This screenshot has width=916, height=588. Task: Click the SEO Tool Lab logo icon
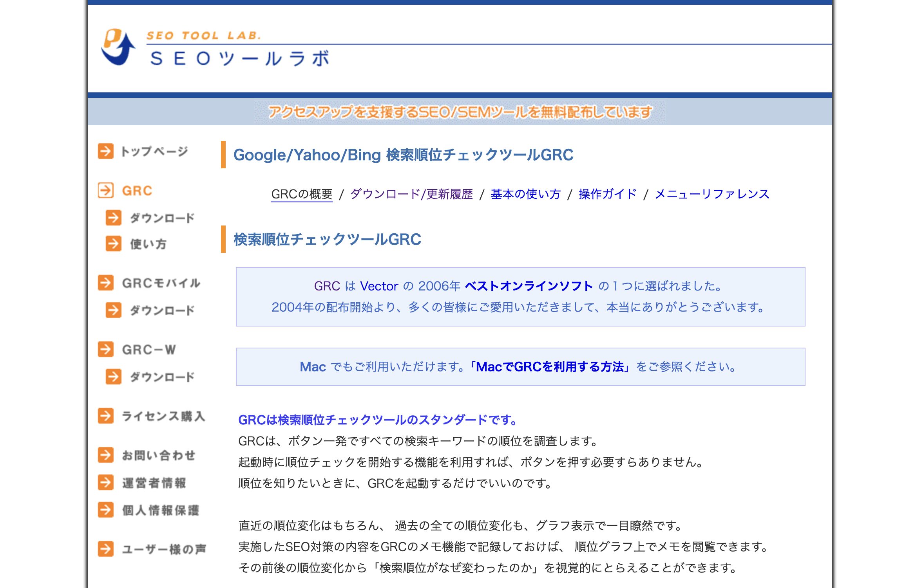(x=118, y=47)
